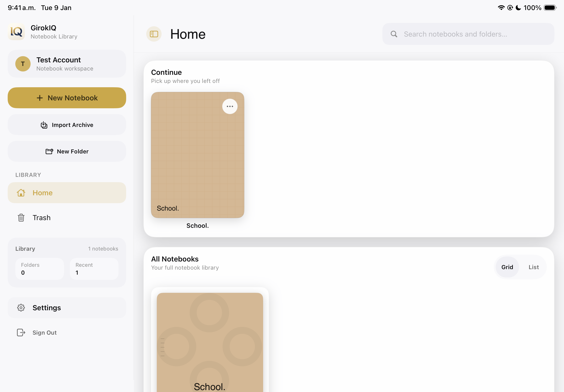564x392 pixels.
Task: Click the Do Not Disturb moon icon
Action: click(x=518, y=8)
